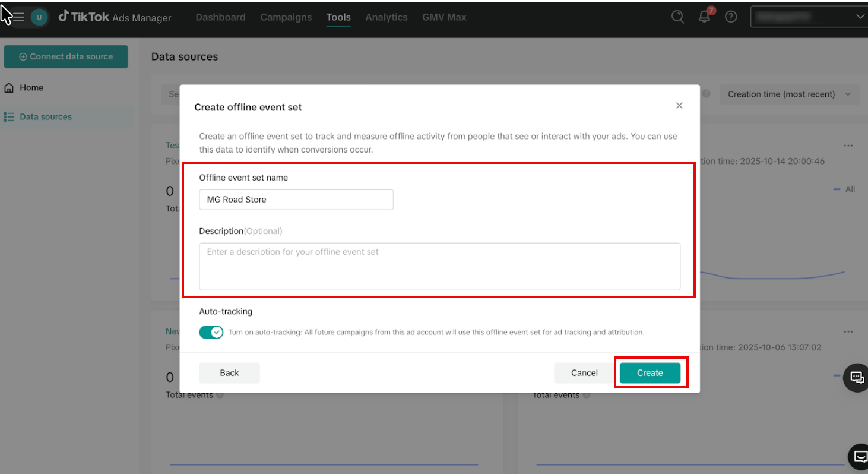Click the Create button
868x474 pixels.
pyautogui.click(x=650, y=373)
